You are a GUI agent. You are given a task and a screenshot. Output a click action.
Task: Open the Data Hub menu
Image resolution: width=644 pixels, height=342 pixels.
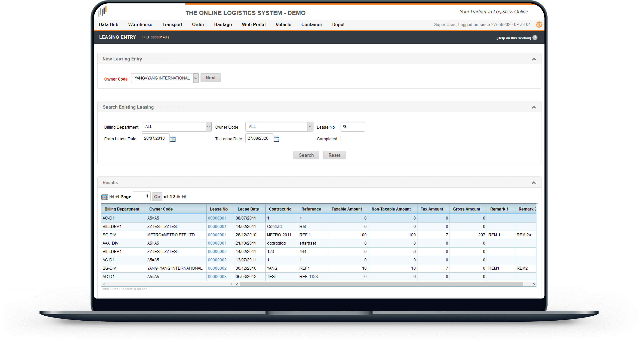tap(108, 24)
